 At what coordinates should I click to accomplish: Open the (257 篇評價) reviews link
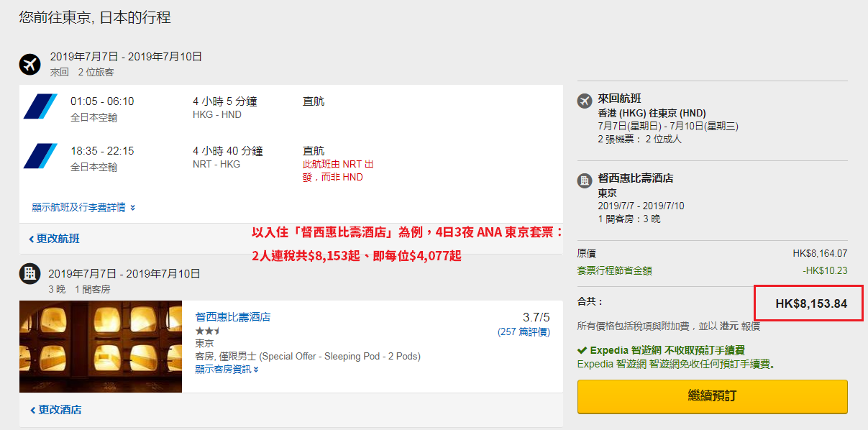[x=524, y=332]
